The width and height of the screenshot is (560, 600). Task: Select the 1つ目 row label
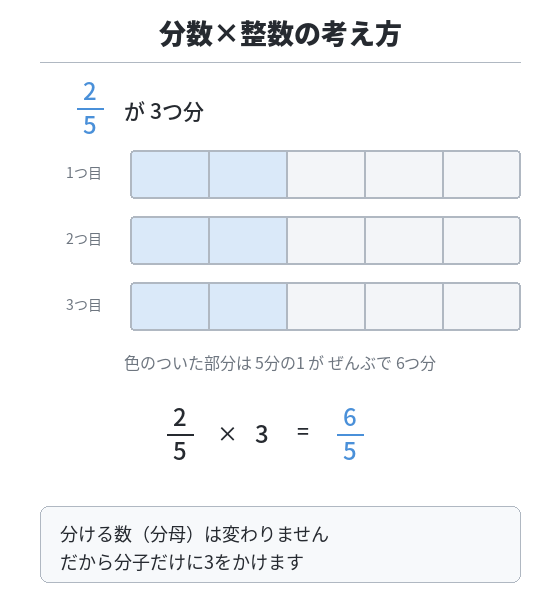(83, 173)
